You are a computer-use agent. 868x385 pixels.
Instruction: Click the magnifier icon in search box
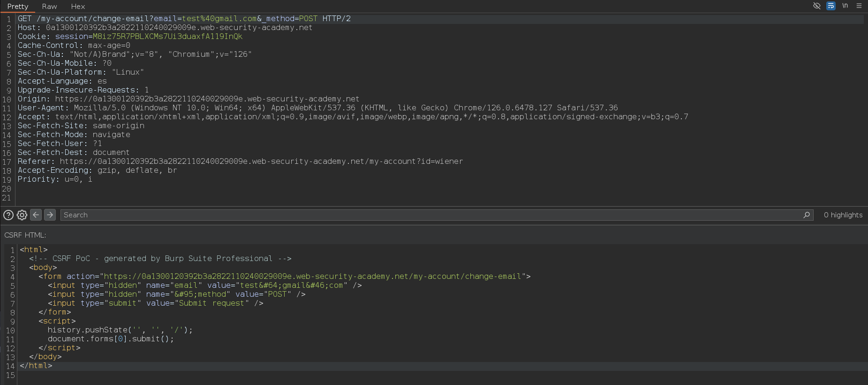pyautogui.click(x=807, y=215)
